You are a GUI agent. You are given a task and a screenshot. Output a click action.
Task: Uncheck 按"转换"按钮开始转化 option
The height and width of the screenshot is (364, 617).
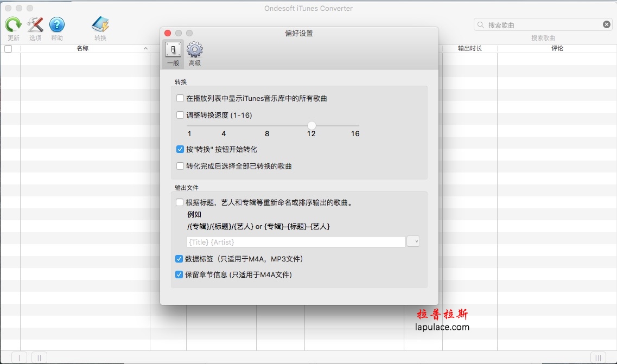180,149
